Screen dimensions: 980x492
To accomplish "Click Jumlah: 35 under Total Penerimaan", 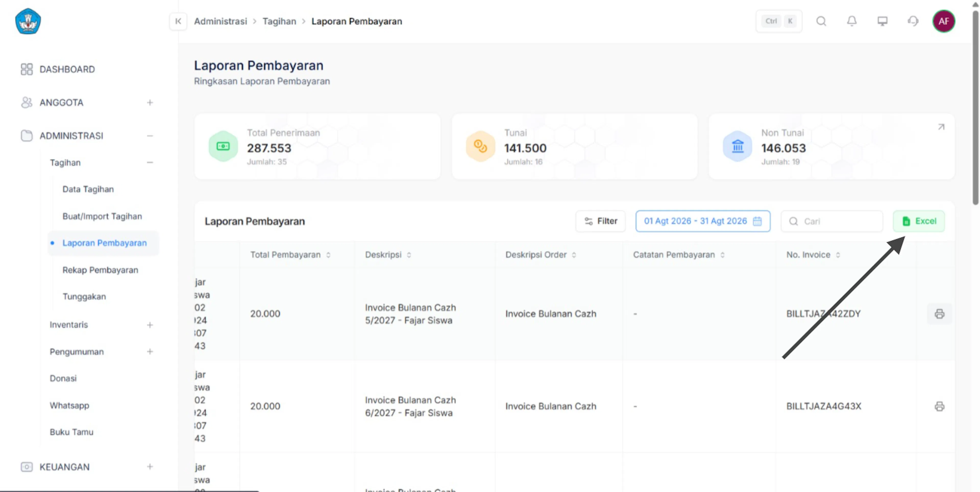I will [x=267, y=162].
